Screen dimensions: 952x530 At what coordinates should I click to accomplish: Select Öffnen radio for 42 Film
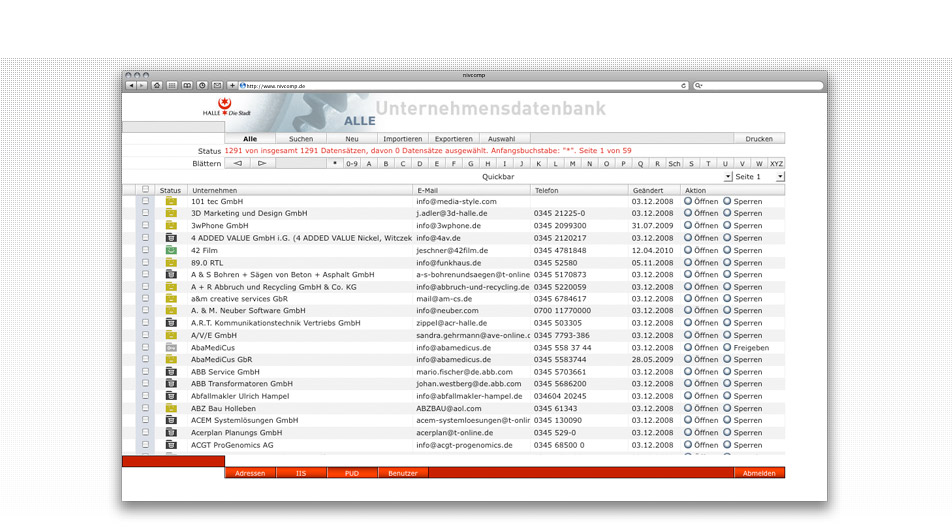(688, 250)
